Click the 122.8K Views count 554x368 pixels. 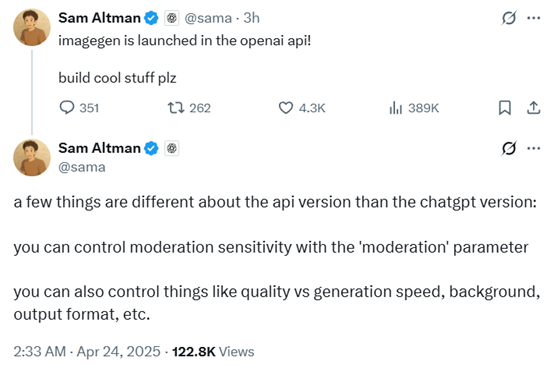pos(213,351)
